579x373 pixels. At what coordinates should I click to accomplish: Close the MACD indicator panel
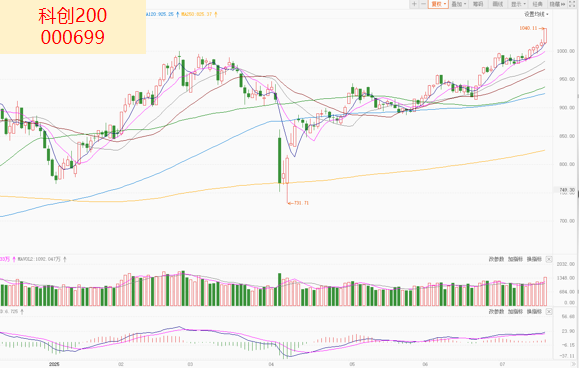[x=549, y=312]
